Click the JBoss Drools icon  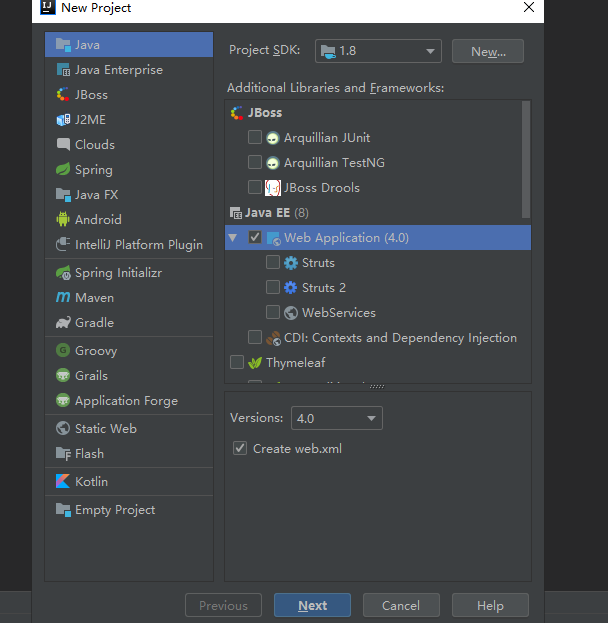[273, 188]
